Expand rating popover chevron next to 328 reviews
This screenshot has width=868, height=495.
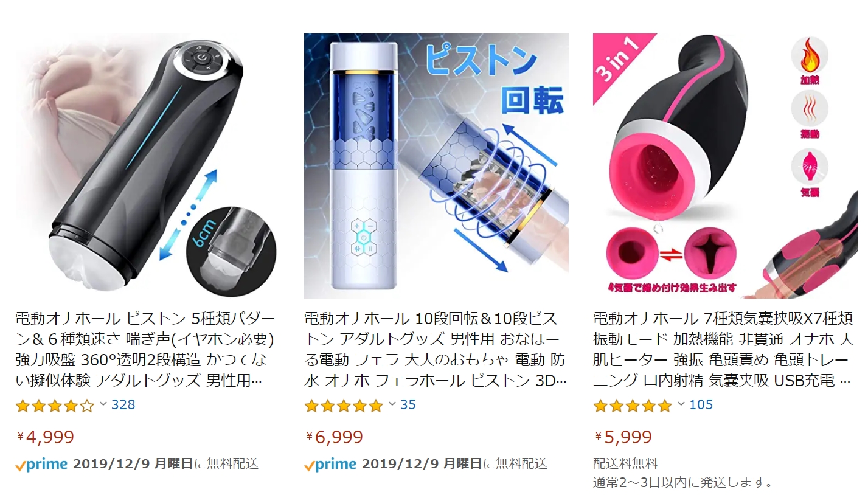click(103, 404)
